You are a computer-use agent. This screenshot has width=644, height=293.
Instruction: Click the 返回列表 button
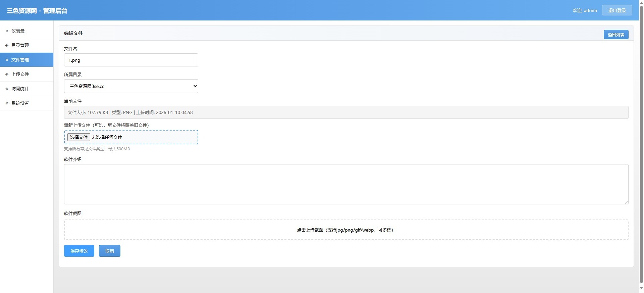coord(616,35)
